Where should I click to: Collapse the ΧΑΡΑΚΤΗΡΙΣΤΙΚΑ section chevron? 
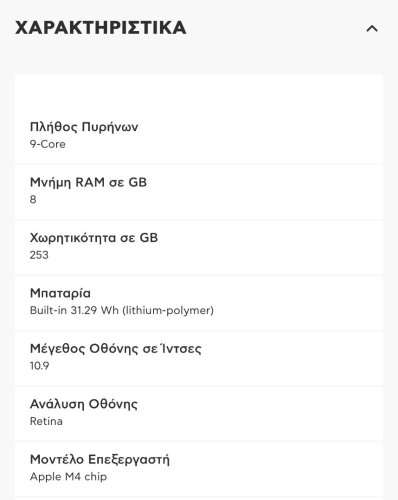372,29
